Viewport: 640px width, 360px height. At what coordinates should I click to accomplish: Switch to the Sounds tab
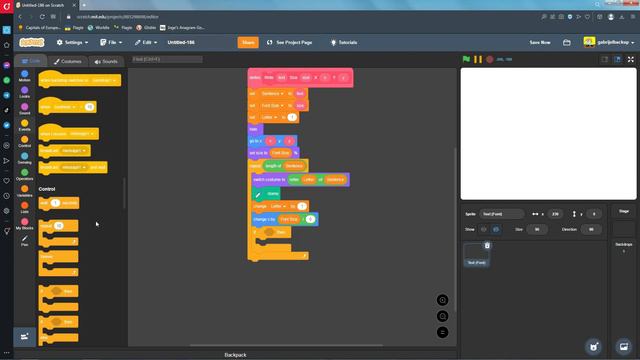106,61
